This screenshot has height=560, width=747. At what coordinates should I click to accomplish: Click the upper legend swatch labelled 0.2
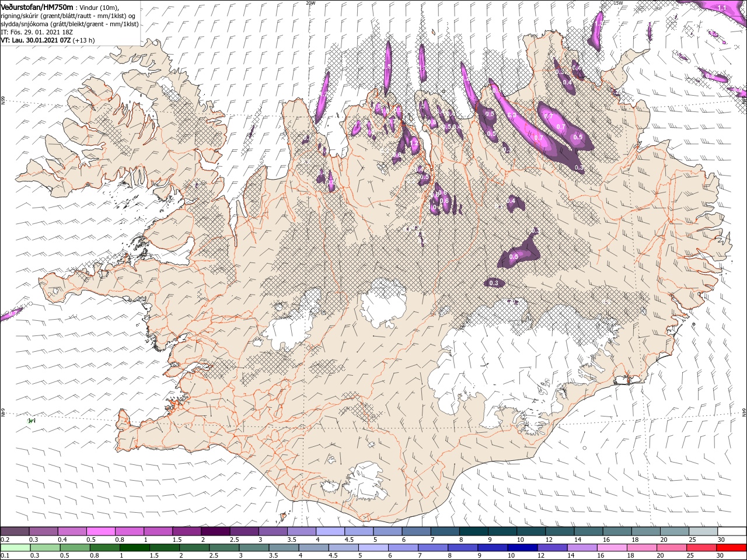(15, 531)
